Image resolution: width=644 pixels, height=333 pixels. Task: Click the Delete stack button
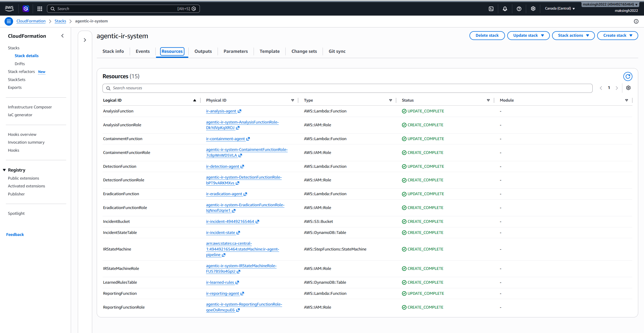click(487, 35)
